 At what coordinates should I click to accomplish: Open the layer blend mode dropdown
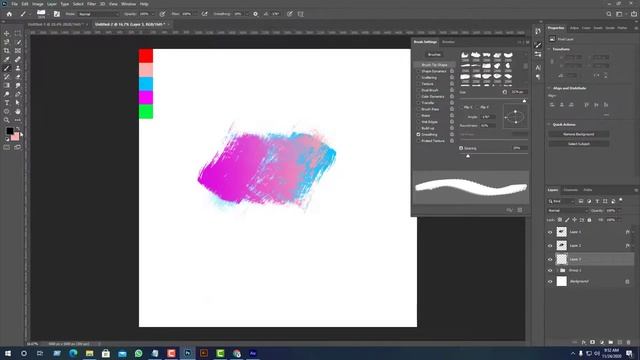point(567,211)
